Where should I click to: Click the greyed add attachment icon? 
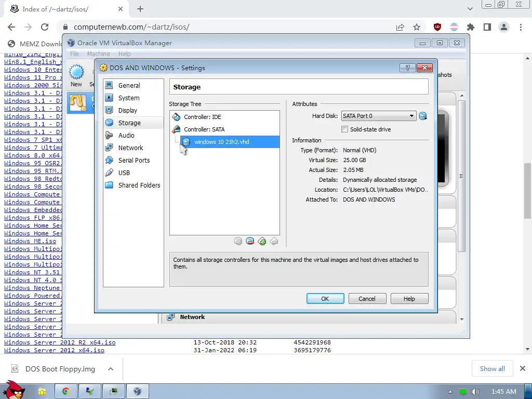(x=238, y=241)
